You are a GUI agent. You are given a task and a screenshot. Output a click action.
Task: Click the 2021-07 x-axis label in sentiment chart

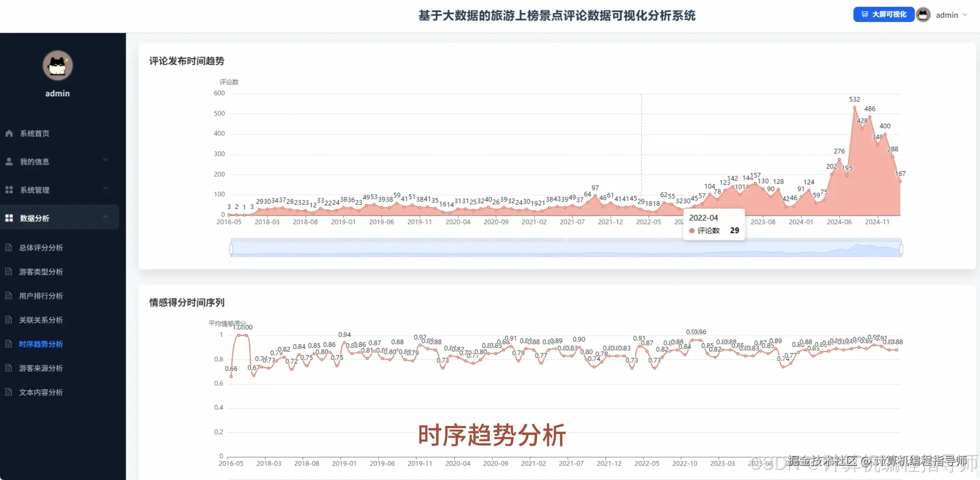point(571,464)
